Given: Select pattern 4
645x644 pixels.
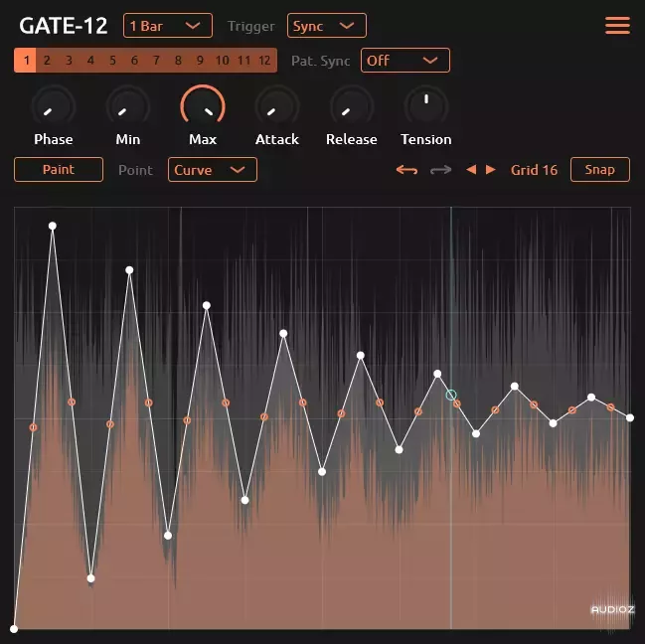Looking at the screenshot, I should pyautogui.click(x=90, y=61).
